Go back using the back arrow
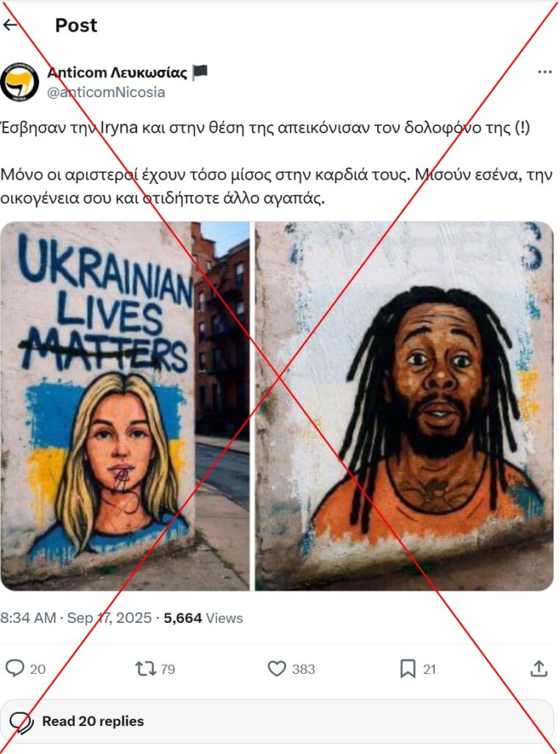 [10, 25]
